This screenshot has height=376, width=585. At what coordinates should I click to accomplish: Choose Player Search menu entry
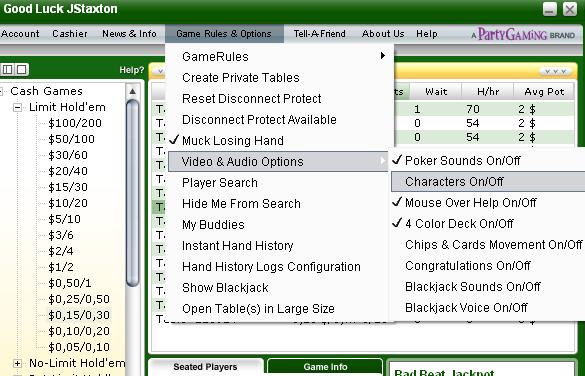pyautogui.click(x=220, y=183)
